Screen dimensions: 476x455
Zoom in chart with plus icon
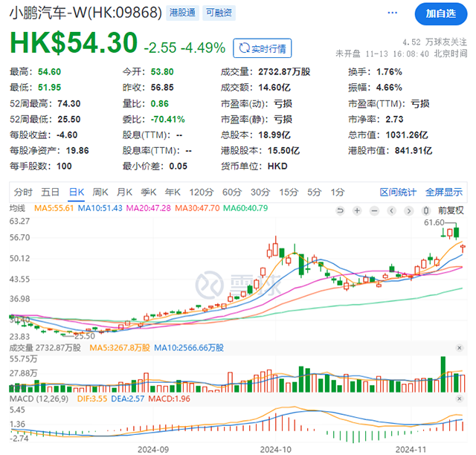[x=357, y=210]
